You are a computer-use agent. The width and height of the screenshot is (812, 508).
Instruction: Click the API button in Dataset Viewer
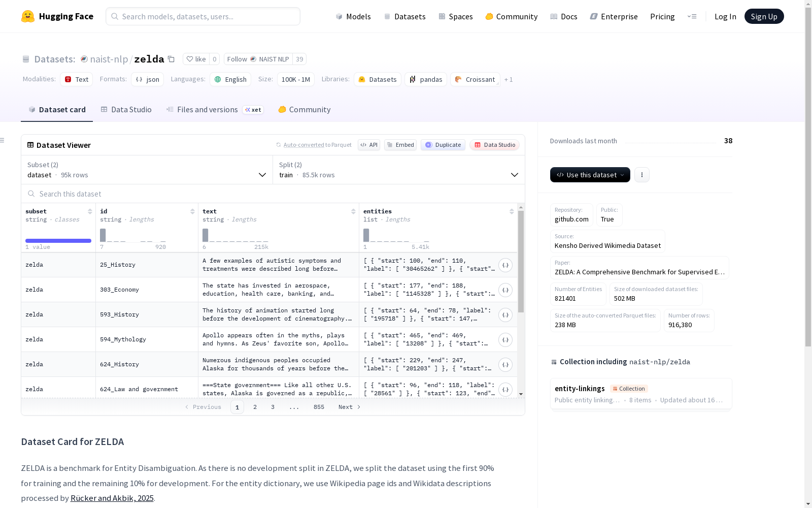(x=369, y=145)
